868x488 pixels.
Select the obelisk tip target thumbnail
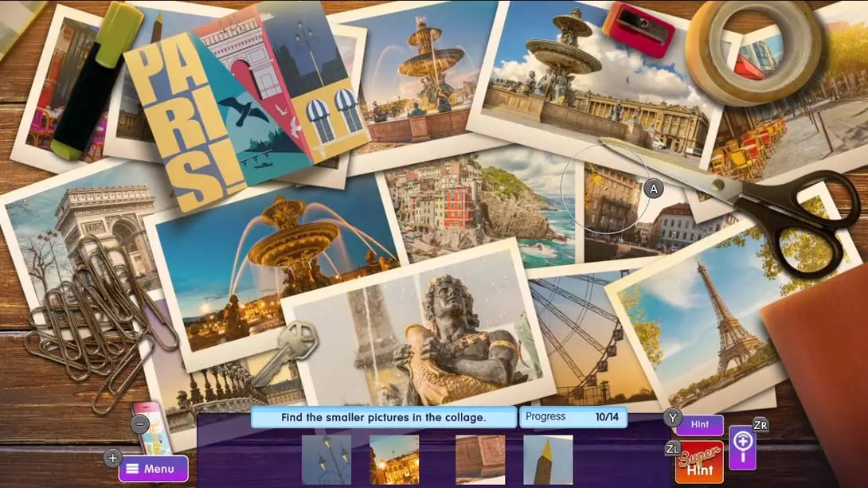click(548, 459)
